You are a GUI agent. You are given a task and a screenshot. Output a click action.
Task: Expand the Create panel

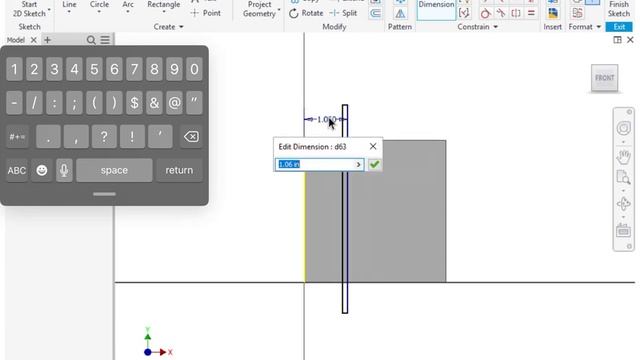(x=169, y=27)
